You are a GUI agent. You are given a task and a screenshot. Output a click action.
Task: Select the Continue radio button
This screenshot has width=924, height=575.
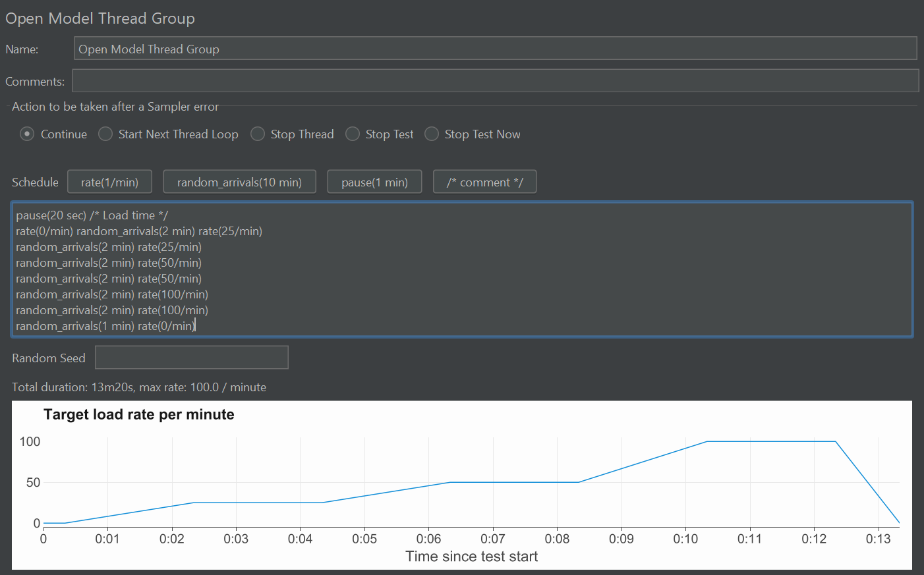27,134
